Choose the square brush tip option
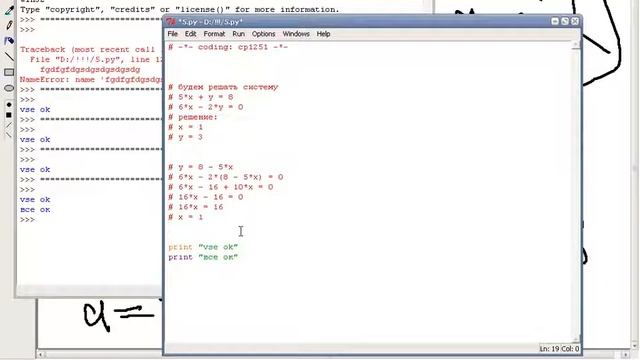 coord(9,115)
